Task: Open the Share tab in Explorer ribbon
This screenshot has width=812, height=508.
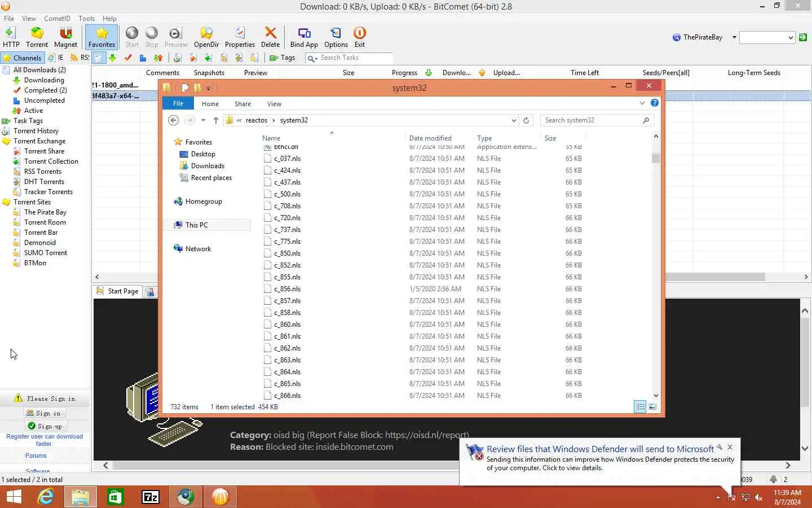Action: point(242,104)
